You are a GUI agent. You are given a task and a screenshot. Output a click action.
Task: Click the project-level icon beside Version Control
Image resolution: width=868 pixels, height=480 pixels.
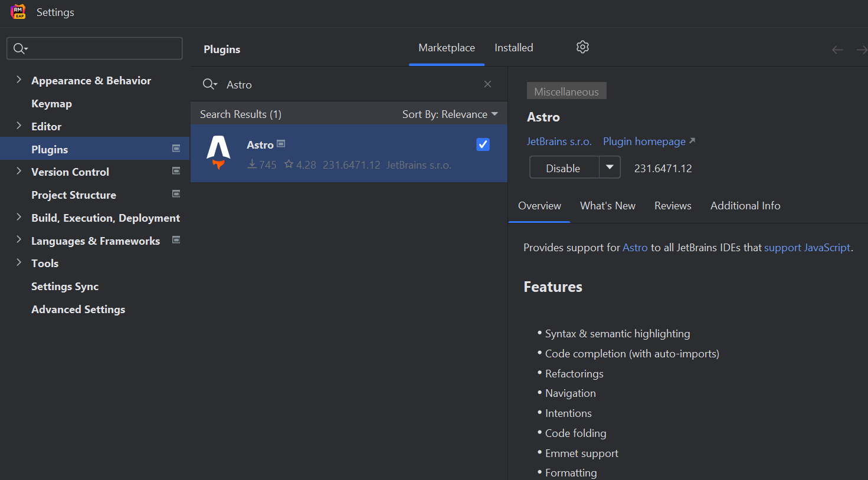coord(176,171)
